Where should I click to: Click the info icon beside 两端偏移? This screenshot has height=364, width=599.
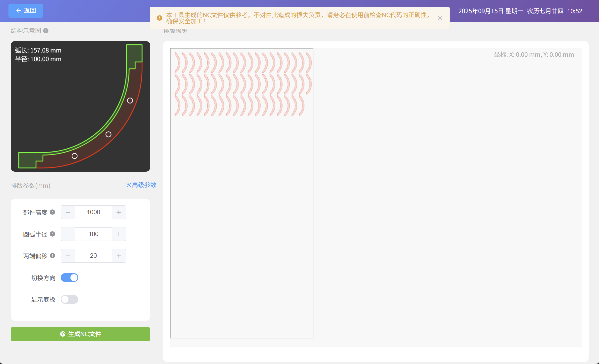coord(52,256)
